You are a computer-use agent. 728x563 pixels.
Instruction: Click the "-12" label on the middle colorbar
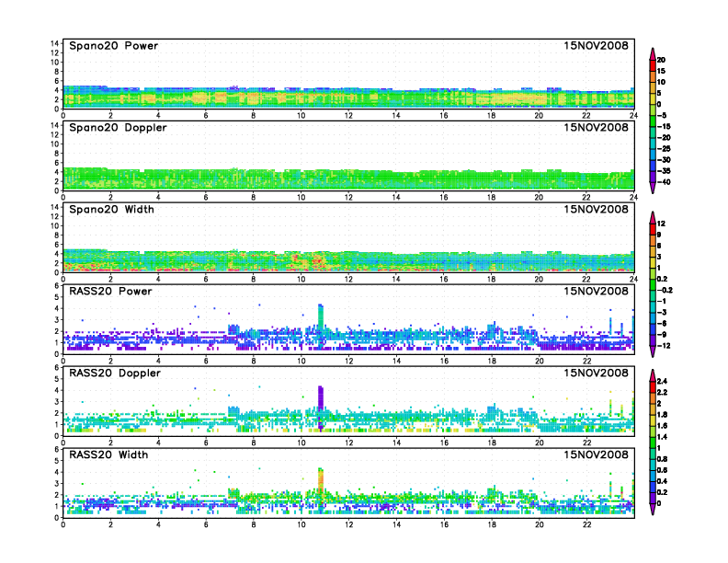(664, 346)
